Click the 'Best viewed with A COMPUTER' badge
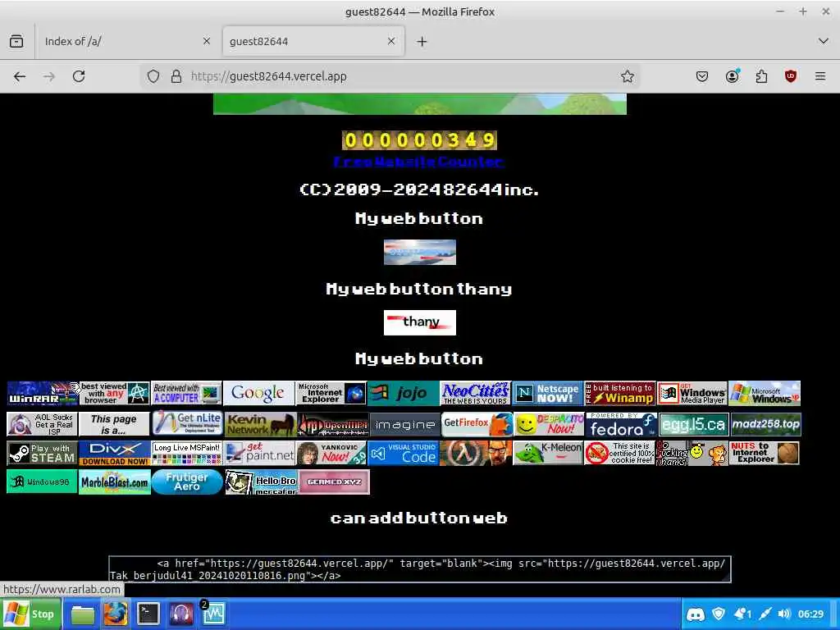This screenshot has width=840, height=630. click(186, 393)
